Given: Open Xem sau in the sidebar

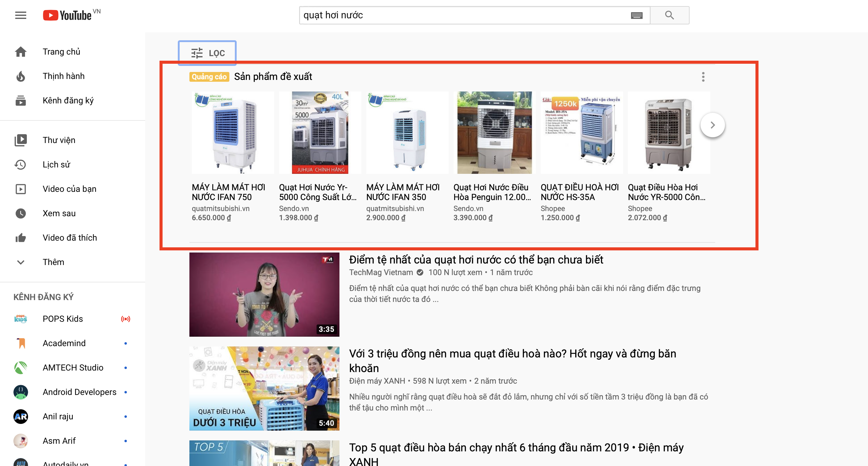Looking at the screenshot, I should 59,213.
